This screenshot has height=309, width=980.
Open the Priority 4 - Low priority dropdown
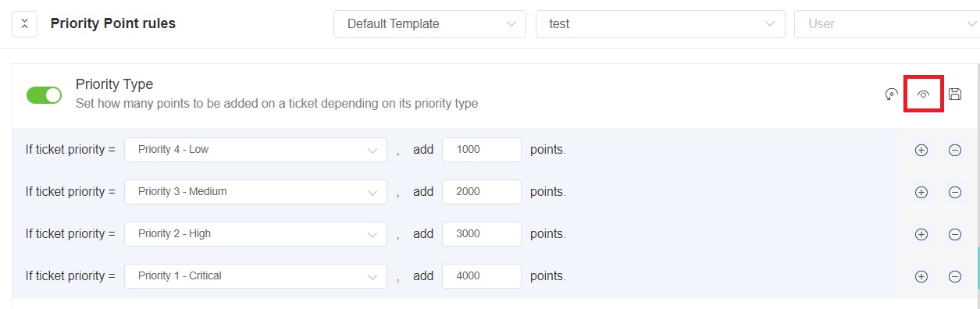(x=255, y=150)
